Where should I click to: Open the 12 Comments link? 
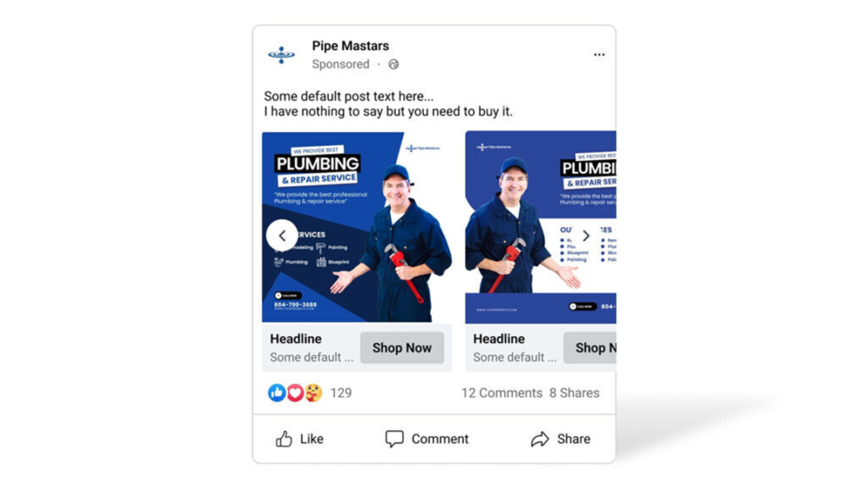click(x=502, y=393)
